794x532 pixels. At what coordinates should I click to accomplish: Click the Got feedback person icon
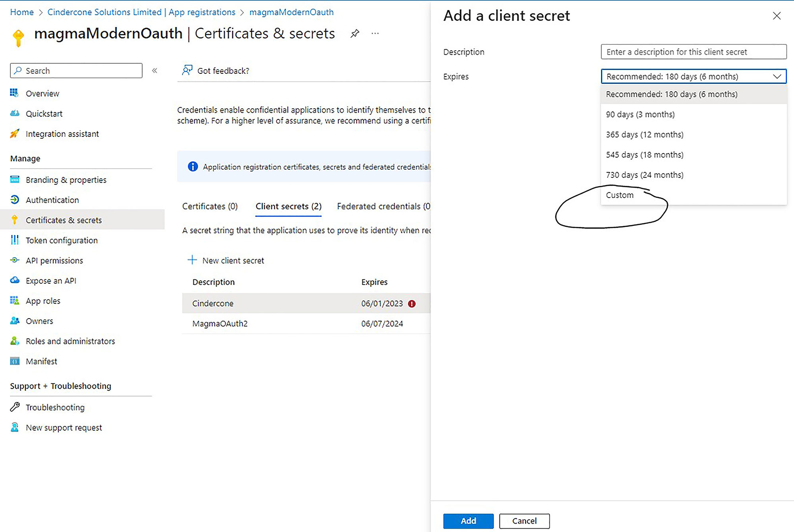(187, 70)
